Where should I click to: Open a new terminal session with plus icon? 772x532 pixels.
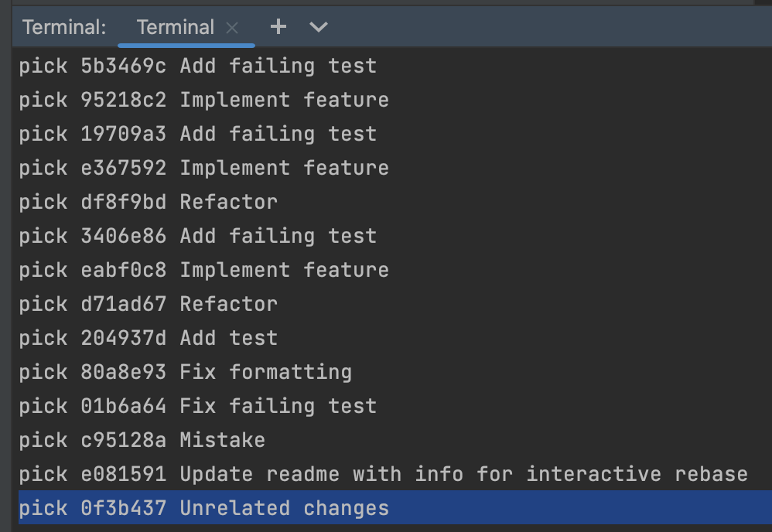click(278, 26)
